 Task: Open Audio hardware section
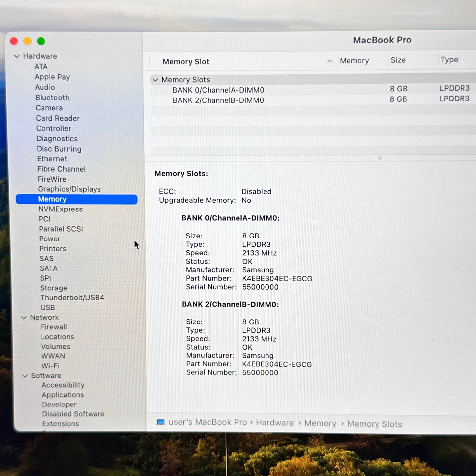point(45,87)
